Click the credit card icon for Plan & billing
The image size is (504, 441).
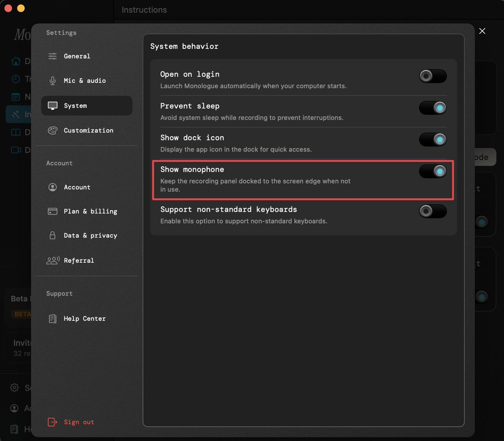tap(52, 211)
